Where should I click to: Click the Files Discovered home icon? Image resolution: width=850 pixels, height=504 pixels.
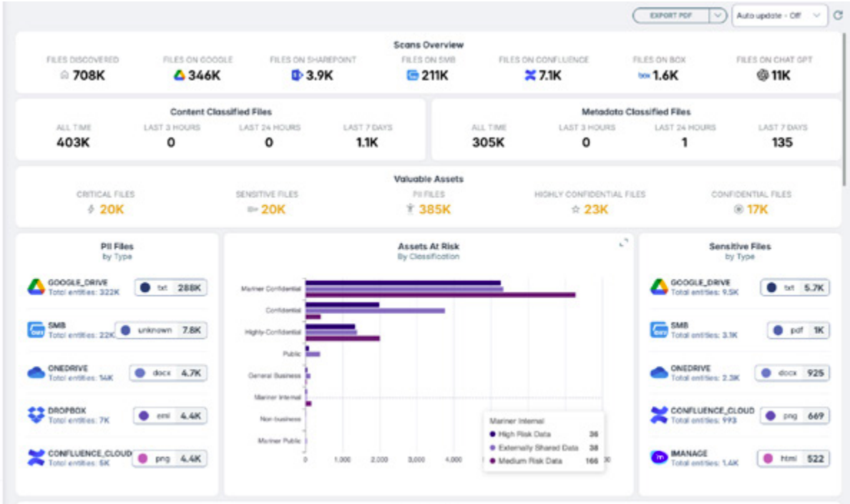[x=64, y=75]
